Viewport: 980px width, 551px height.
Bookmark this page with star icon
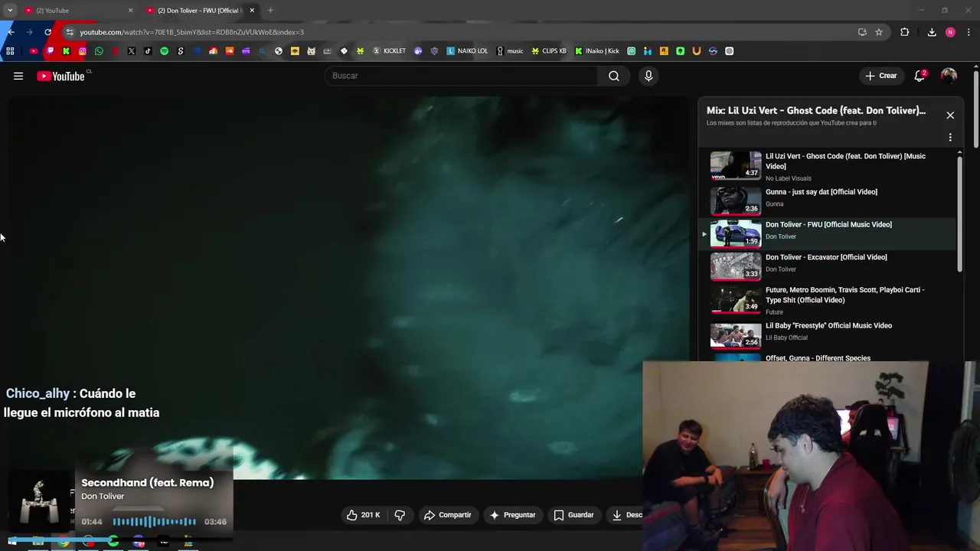[879, 32]
